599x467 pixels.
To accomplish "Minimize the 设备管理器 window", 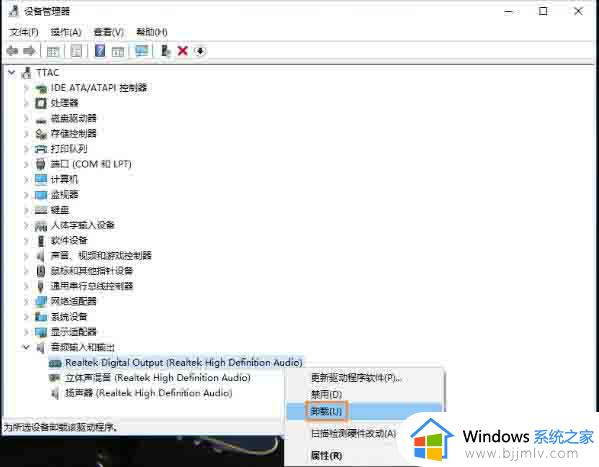I will tap(508, 11).
